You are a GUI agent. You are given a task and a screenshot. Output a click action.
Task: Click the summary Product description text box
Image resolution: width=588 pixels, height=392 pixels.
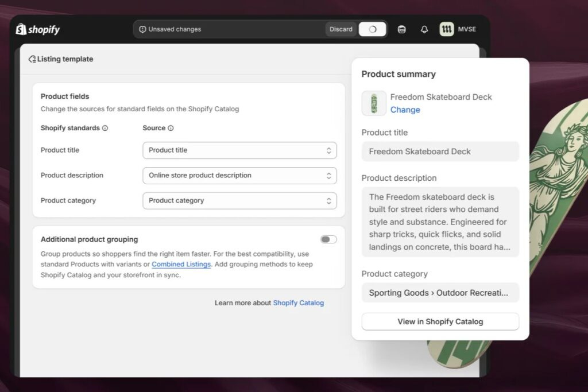(x=440, y=222)
